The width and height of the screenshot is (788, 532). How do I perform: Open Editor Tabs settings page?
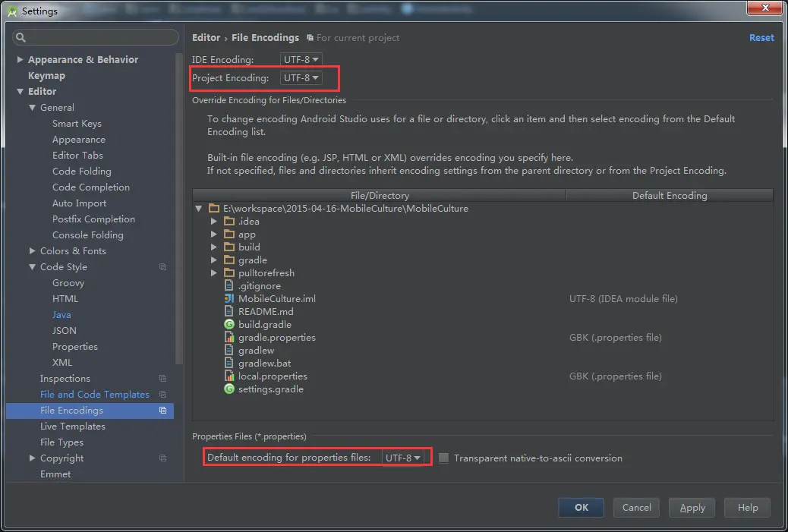(77, 156)
